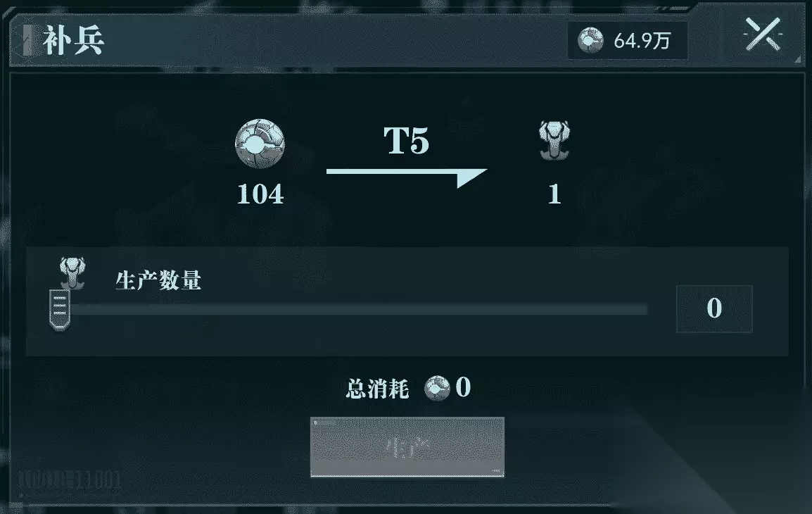Click the grayed-out 生产 button

[407, 446]
